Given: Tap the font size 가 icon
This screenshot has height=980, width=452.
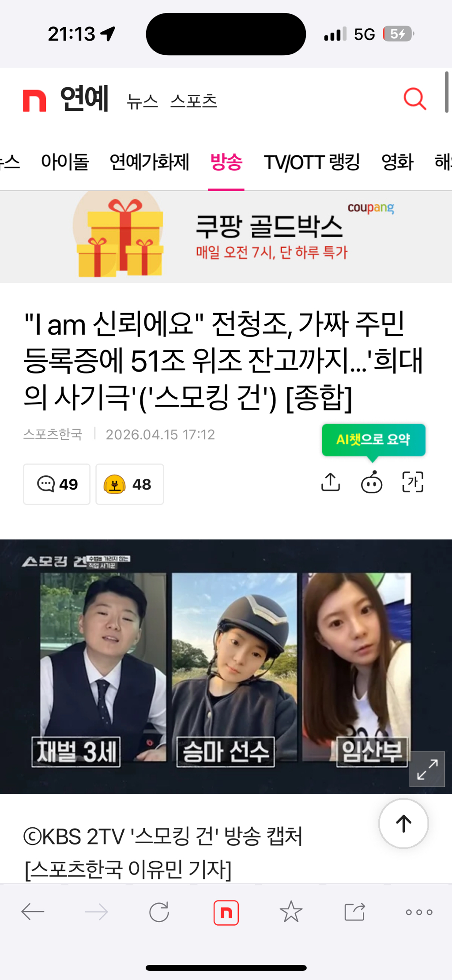Looking at the screenshot, I should [413, 482].
